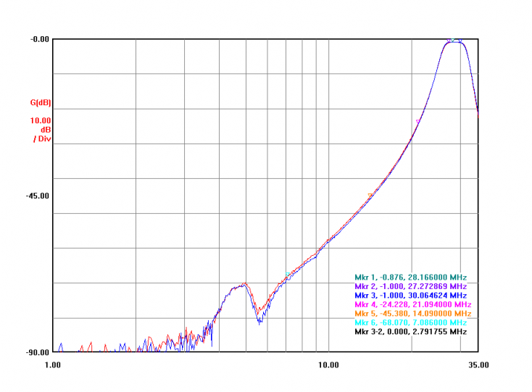Select the blue Mkr 3 triangle on the trace
Image resolution: width=532 pixels, height=392 pixels.
click(x=460, y=41)
